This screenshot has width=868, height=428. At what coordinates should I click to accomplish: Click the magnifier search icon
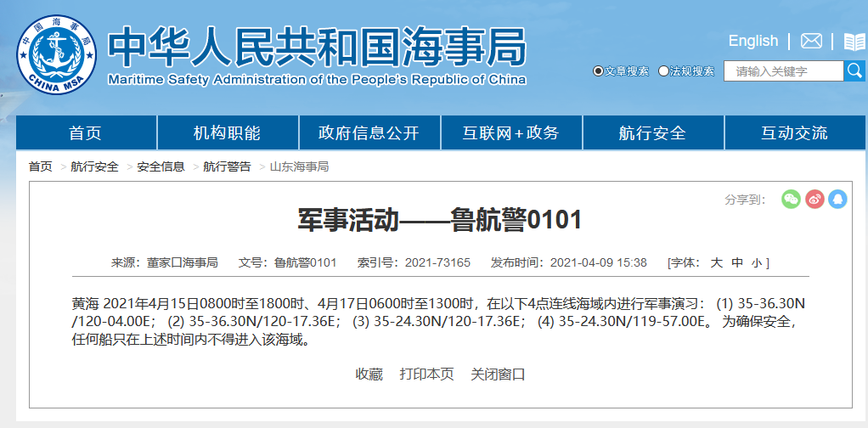[x=854, y=71]
